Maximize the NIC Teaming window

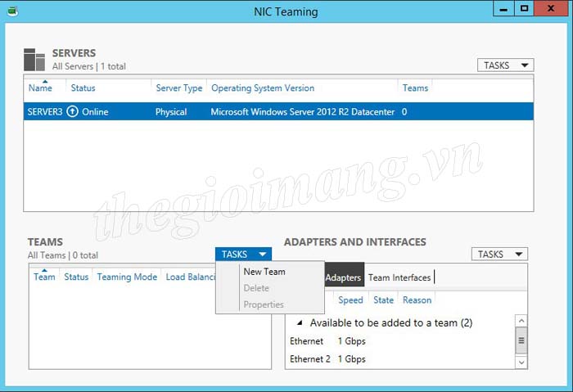[524, 9]
